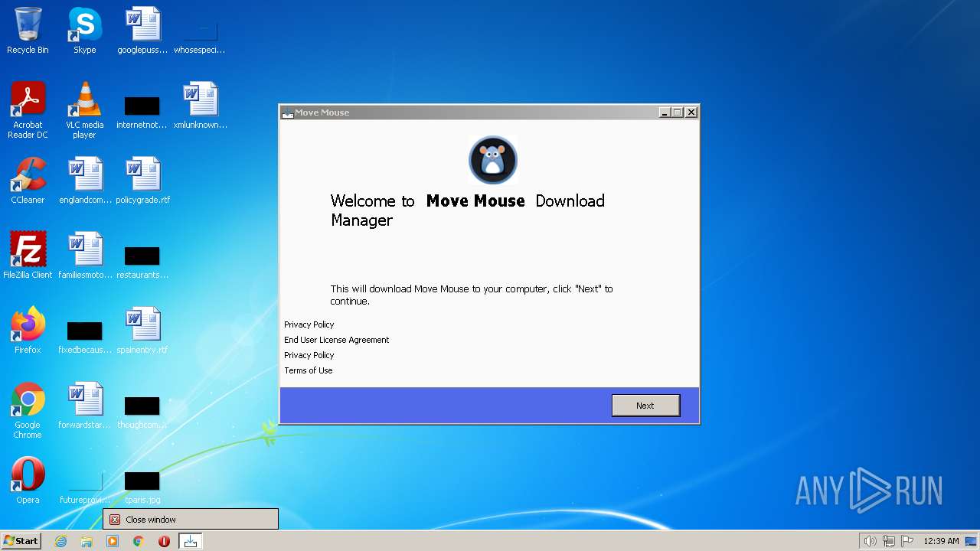Open the Recycle Bin desktop icon
Viewport: 980px width, 551px height.
pyautogui.click(x=28, y=31)
